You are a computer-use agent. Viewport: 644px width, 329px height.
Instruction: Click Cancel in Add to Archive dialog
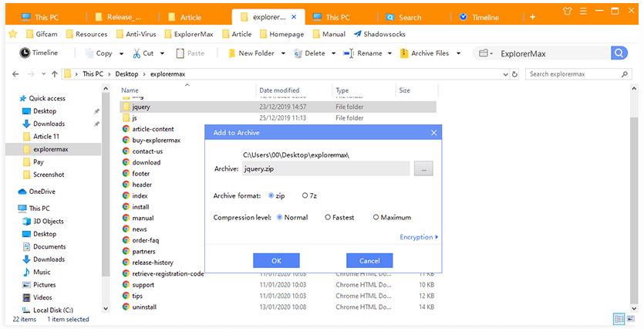(x=369, y=260)
